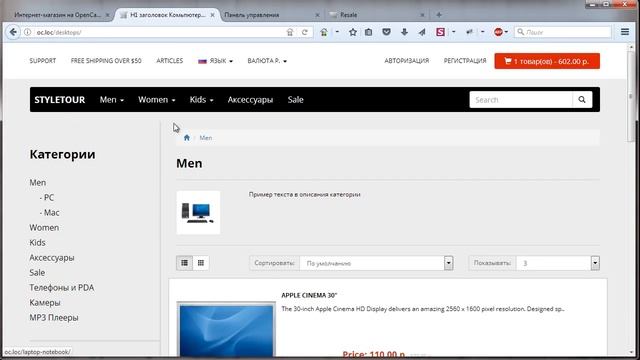Click the site info icon in the address bar
Viewport: 640px width, 360px height.
tap(27, 32)
